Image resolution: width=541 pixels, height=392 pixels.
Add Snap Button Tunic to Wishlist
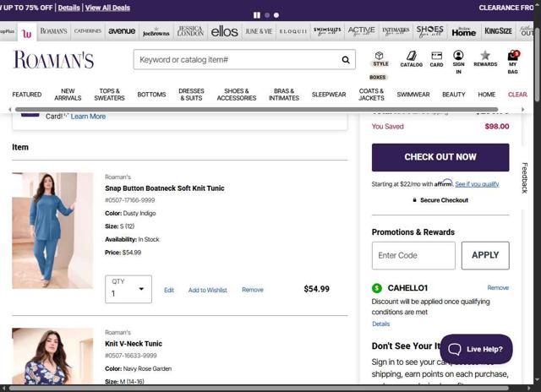click(x=208, y=290)
